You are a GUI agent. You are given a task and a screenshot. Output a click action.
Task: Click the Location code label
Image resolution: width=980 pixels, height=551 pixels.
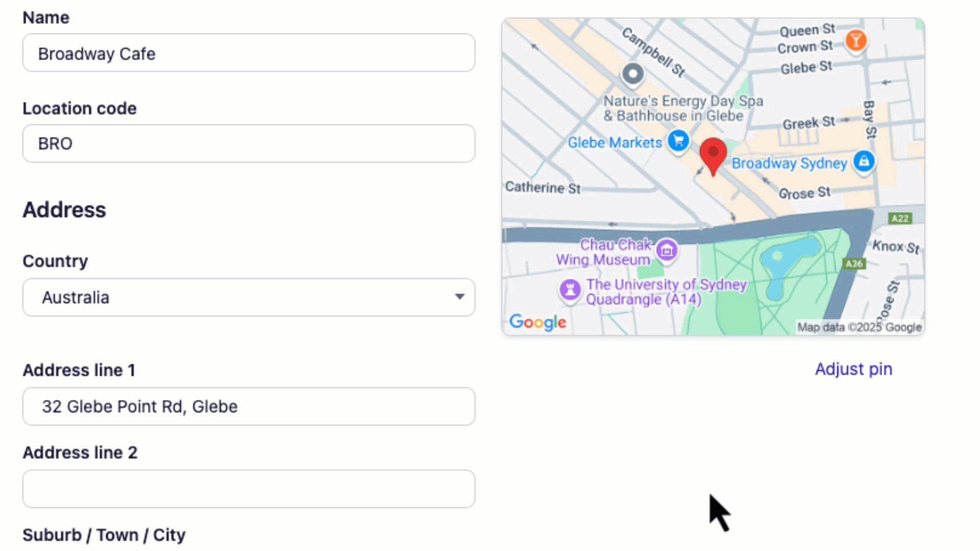(80, 109)
